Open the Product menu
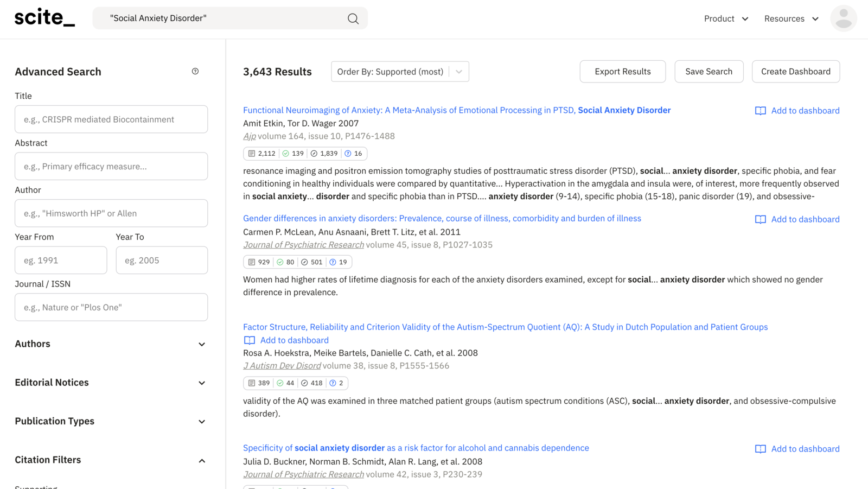This screenshot has height=489, width=868. point(726,18)
